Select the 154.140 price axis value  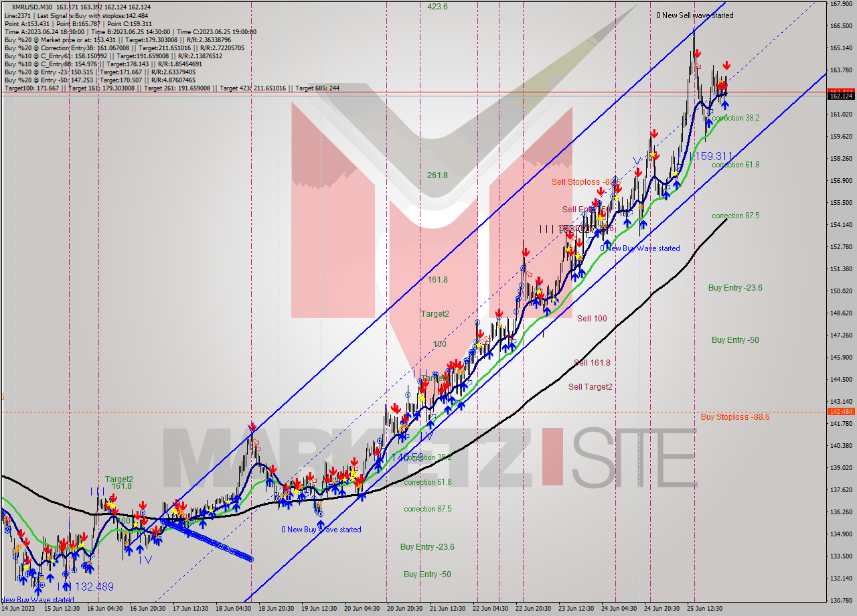(x=841, y=225)
